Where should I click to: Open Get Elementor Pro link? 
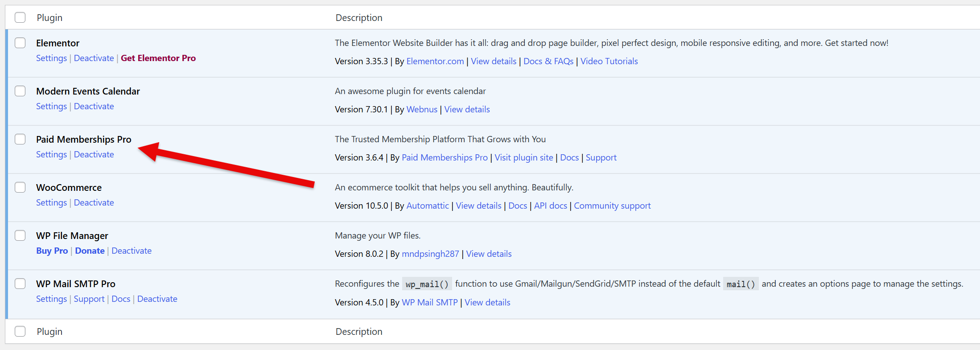pos(158,58)
